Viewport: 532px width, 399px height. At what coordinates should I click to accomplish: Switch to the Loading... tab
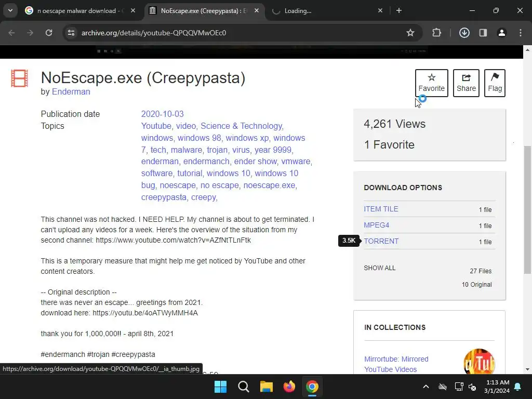click(327, 11)
